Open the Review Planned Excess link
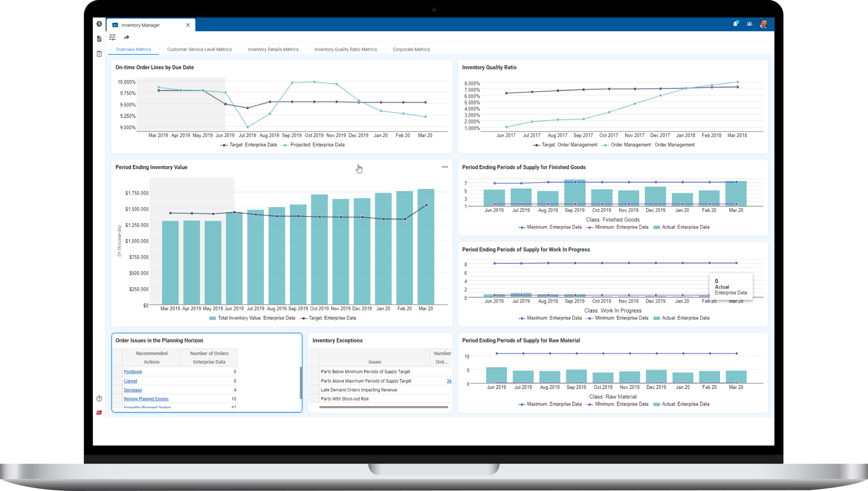This screenshot has height=491, width=868. [146, 399]
